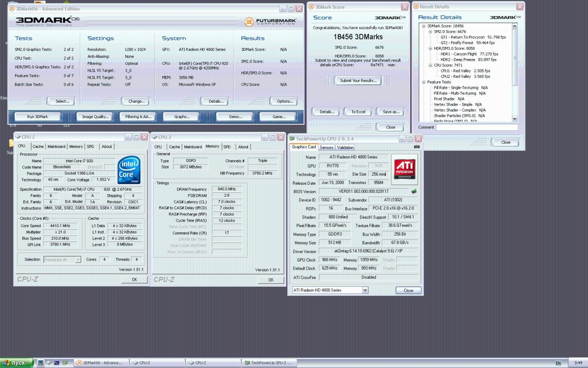Screen dimensions: 588x368
Task: Minimize the 3DMark06 Advanced Edition window
Action: [x=283, y=9]
